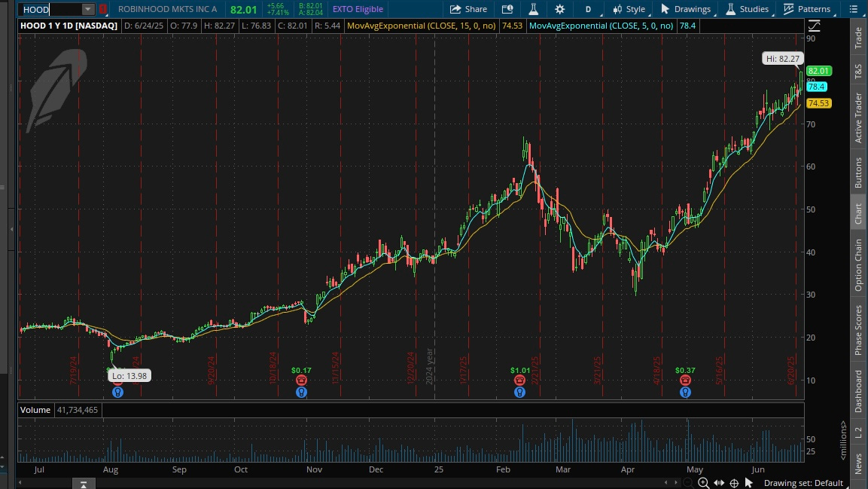868x489 pixels.
Task: Click the ROBINHOOD MKTS INC A company name
Action: 167,9
